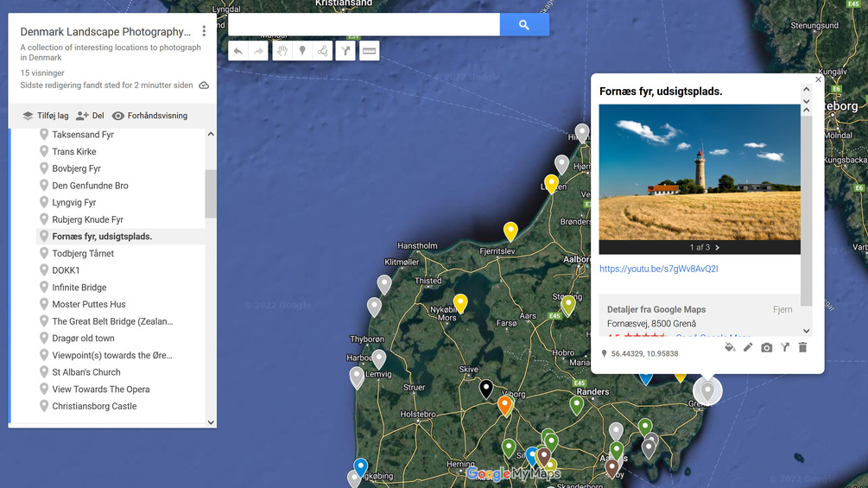Click the blue marker near Ringkøbing
Screen dimensions: 868x488
click(360, 467)
